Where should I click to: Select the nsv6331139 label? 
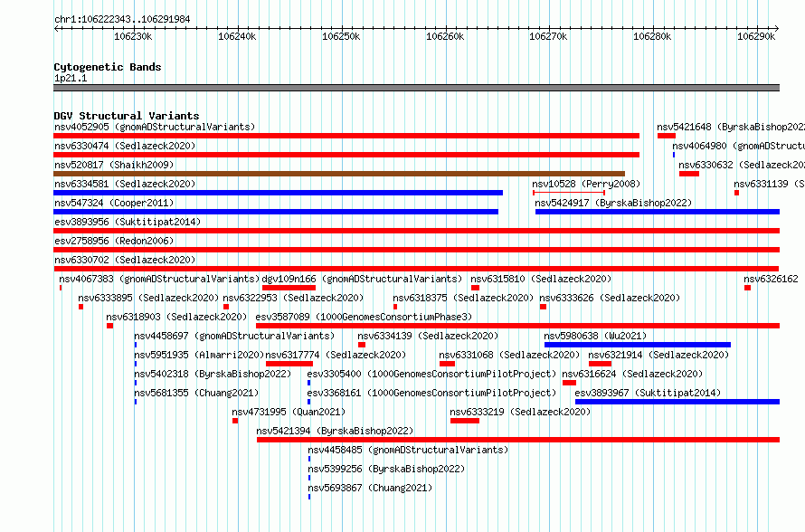[769, 184]
